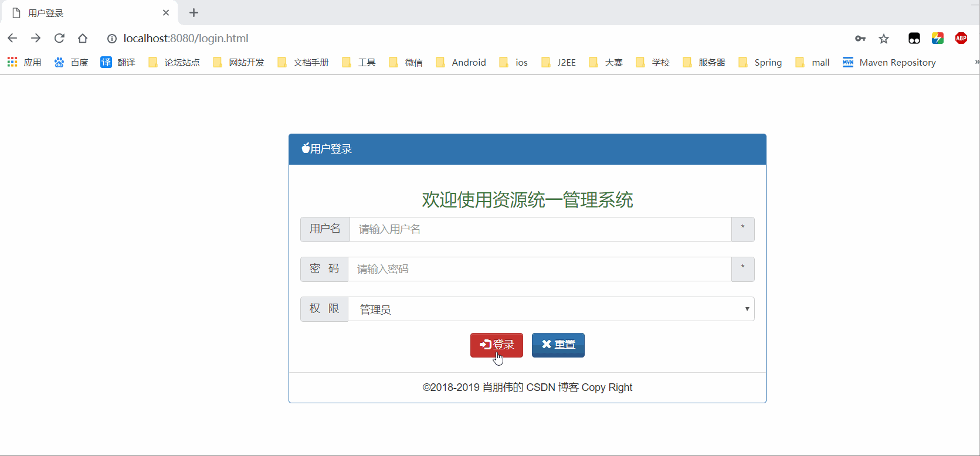Go to the browser home page
Viewport: 980px width, 456px height.
point(83,38)
